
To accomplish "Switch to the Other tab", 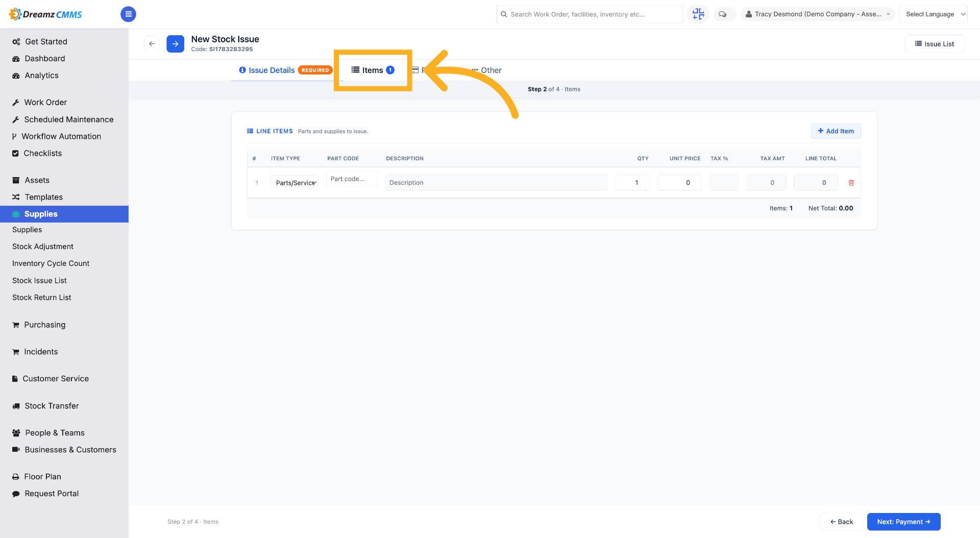I will pos(486,70).
